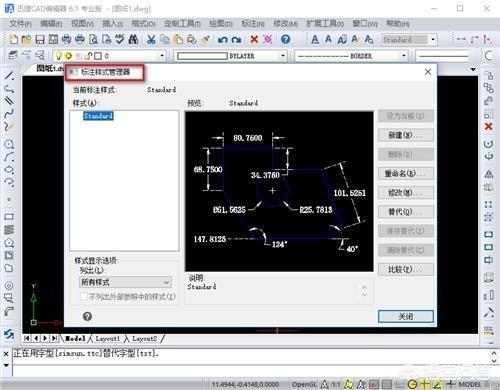Click the 关闭 button
The width and height of the screenshot is (500, 390).
(406, 316)
